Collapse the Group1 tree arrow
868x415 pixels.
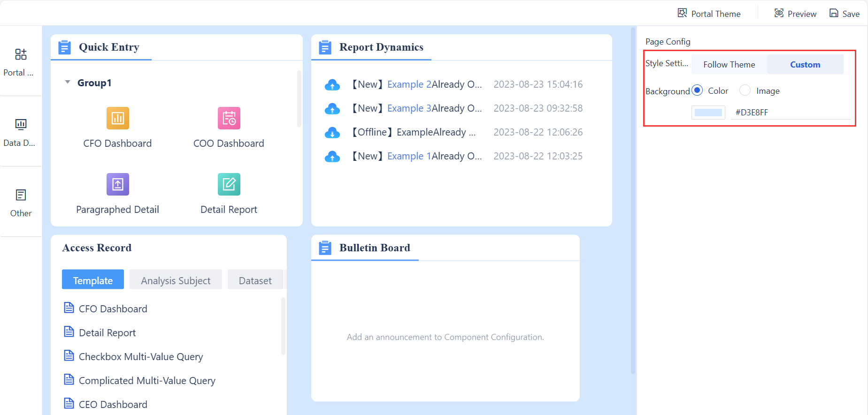(68, 82)
